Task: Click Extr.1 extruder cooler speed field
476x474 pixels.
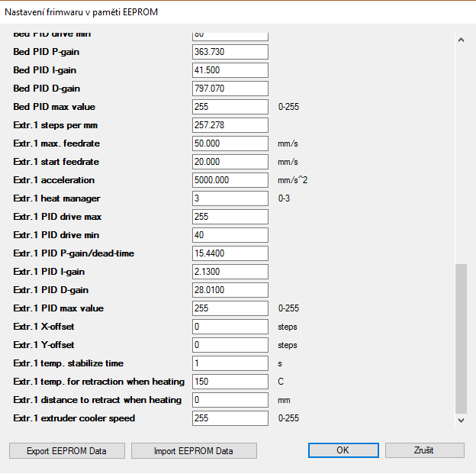Action: (x=230, y=418)
